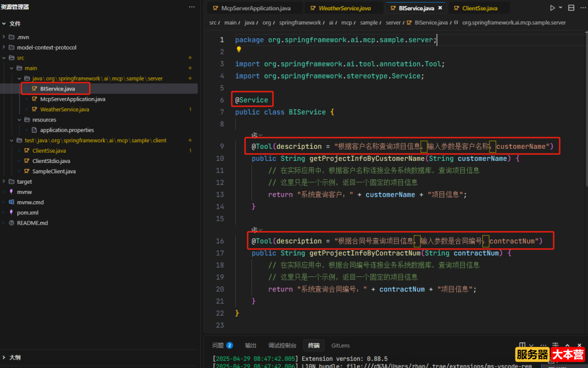Click the editor vertical scrollbar thumb
The width and height of the screenshot is (588, 368).
(x=586, y=109)
